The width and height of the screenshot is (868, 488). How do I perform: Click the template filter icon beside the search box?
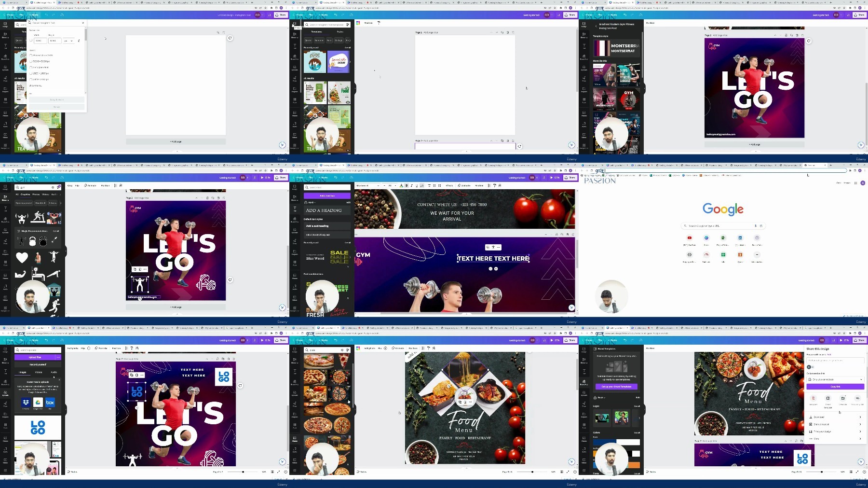(347, 25)
